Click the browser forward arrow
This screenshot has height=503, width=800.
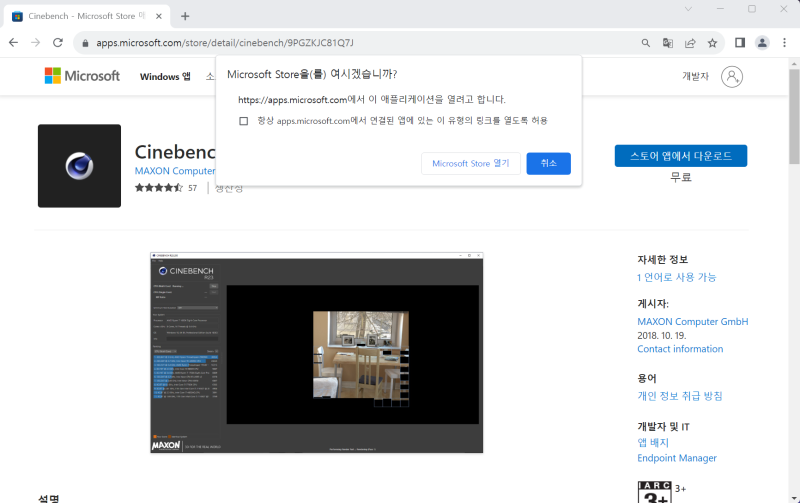click(x=35, y=43)
